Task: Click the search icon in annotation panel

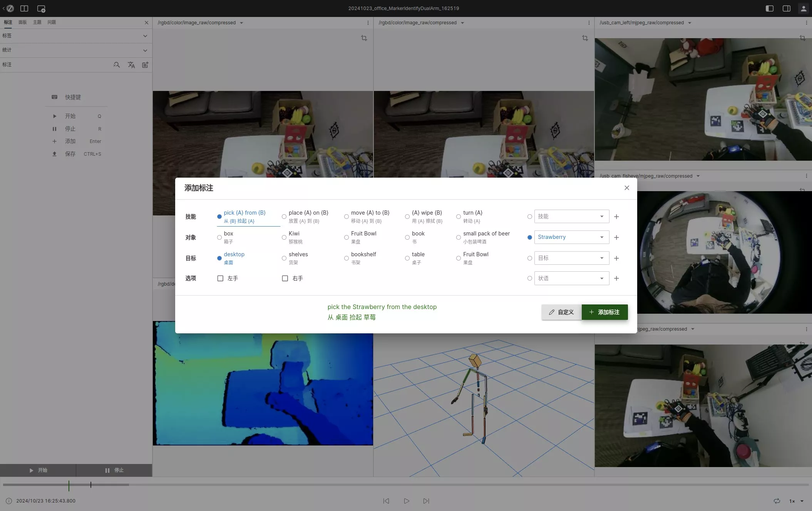Action: pyautogui.click(x=117, y=65)
